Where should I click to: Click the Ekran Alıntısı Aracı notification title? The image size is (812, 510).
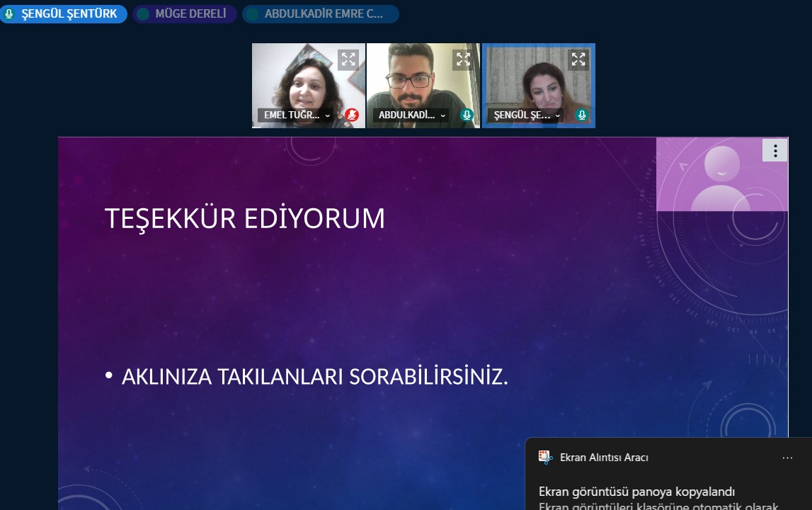coord(604,458)
